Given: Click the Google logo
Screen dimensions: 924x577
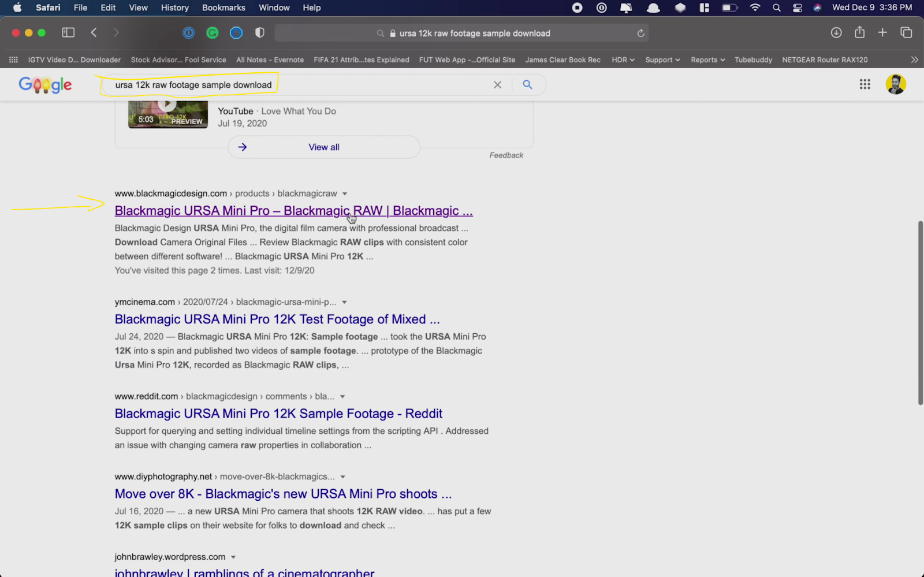Looking at the screenshot, I should (x=45, y=85).
